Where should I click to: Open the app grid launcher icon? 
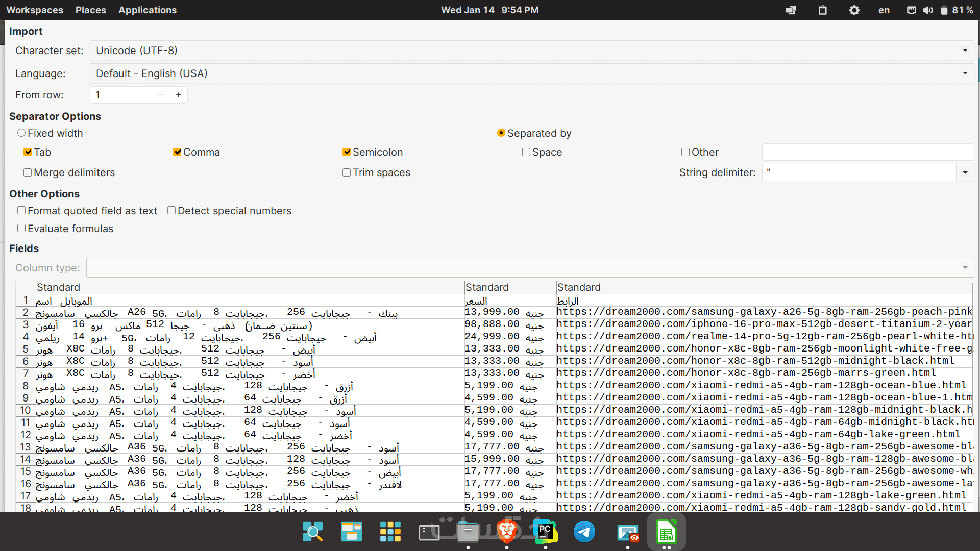[390, 532]
